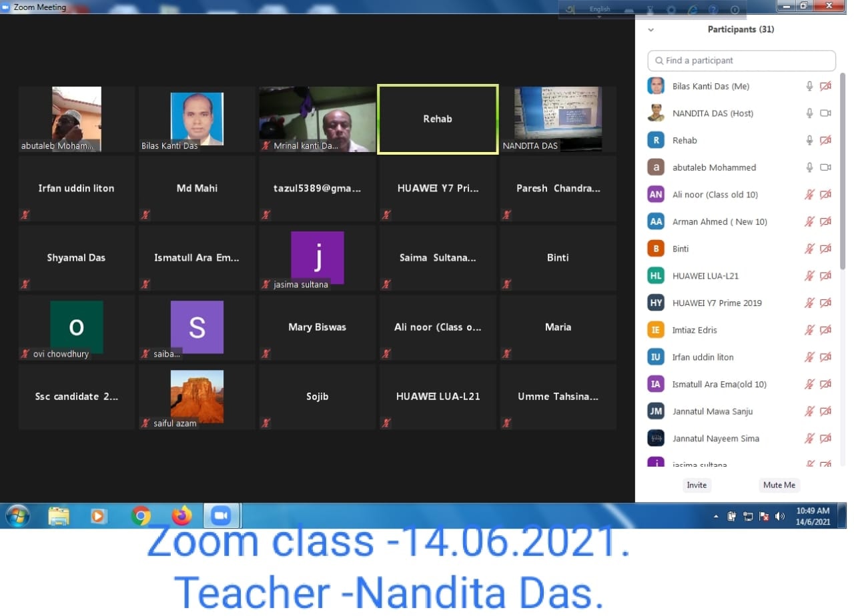Click the orange IE avatar of Imtiaz Edris

tap(656, 330)
